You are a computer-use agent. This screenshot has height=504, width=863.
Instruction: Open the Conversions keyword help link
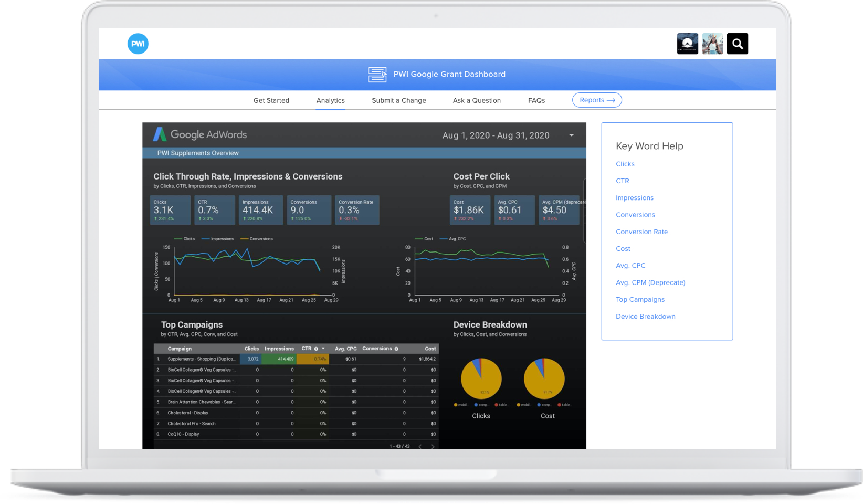click(635, 215)
